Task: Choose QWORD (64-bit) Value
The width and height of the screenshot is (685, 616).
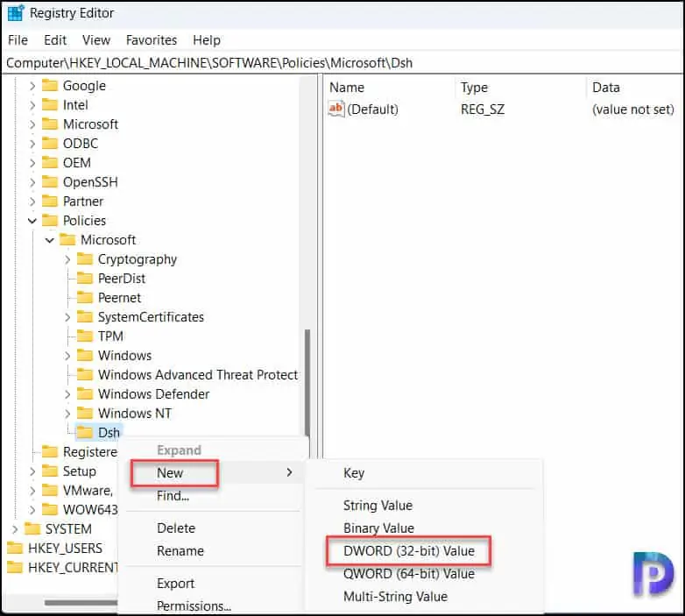Action: (409, 573)
